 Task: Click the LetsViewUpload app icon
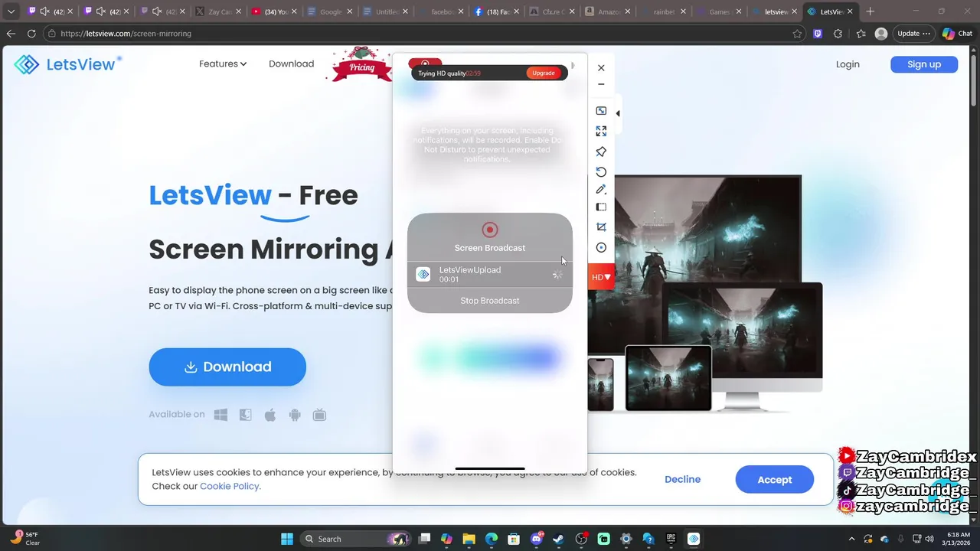coord(423,275)
